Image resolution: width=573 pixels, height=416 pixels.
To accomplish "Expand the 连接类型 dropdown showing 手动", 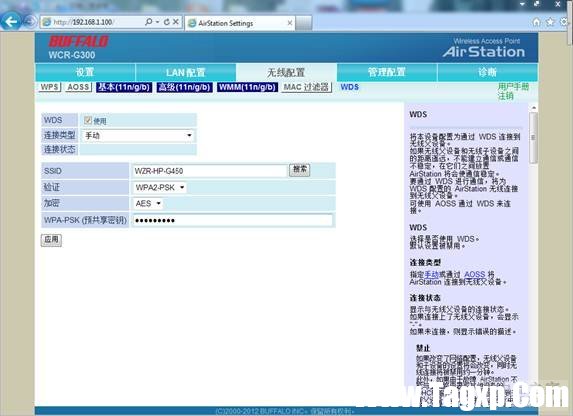I will point(138,135).
